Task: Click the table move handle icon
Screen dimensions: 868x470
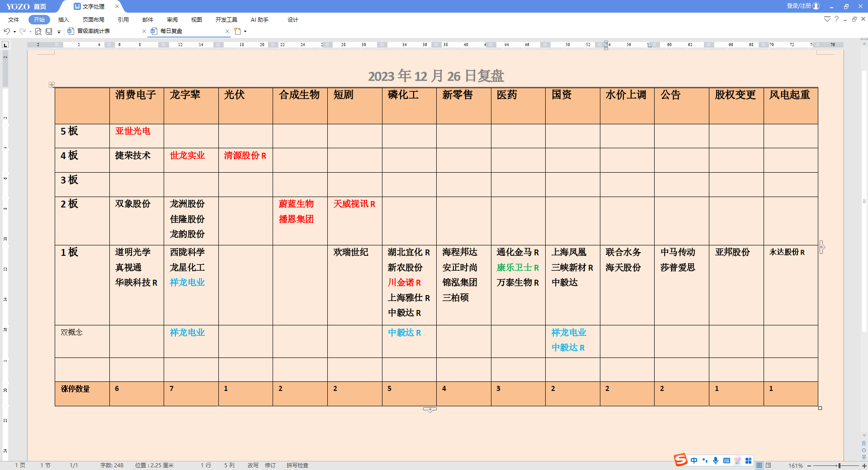Action: [x=52, y=85]
